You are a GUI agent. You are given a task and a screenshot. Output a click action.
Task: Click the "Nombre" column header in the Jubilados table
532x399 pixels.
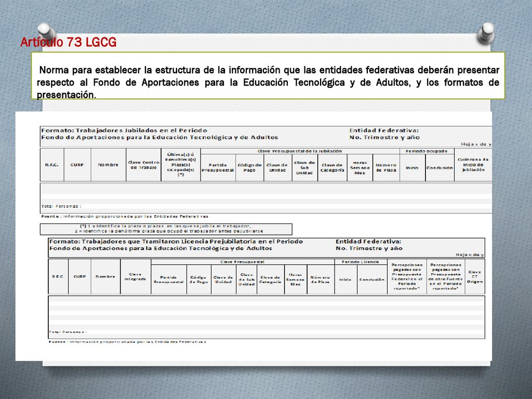108,165
